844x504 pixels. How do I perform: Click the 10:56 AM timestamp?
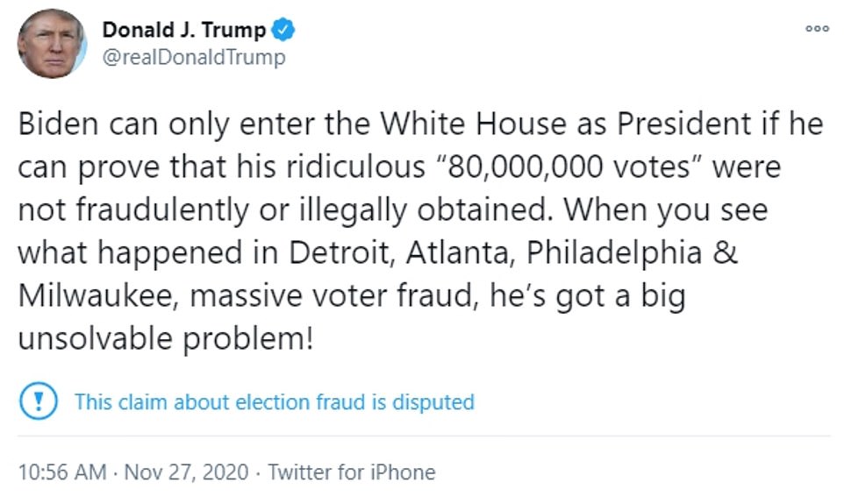pos(61,472)
